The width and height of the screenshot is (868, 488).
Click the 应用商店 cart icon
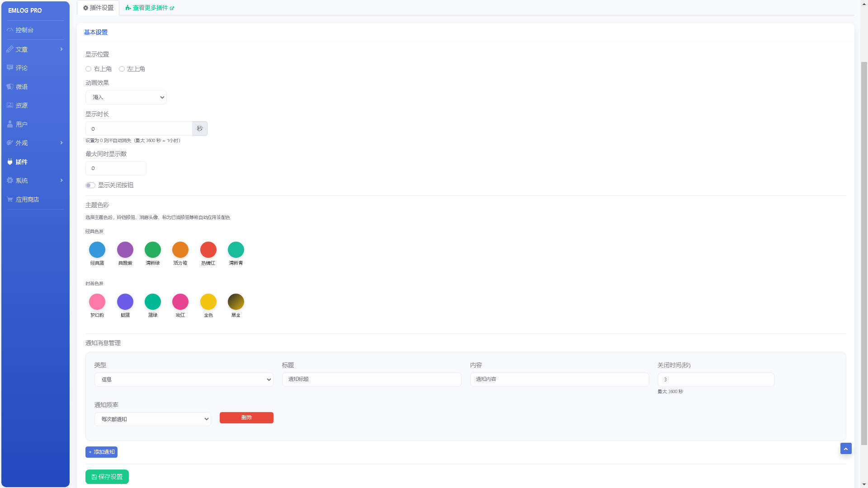click(10, 199)
